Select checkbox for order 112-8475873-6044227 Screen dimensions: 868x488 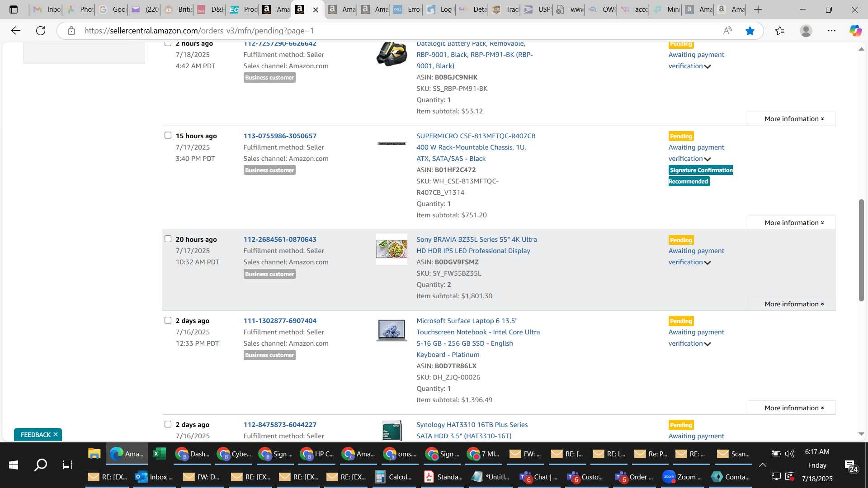click(168, 424)
